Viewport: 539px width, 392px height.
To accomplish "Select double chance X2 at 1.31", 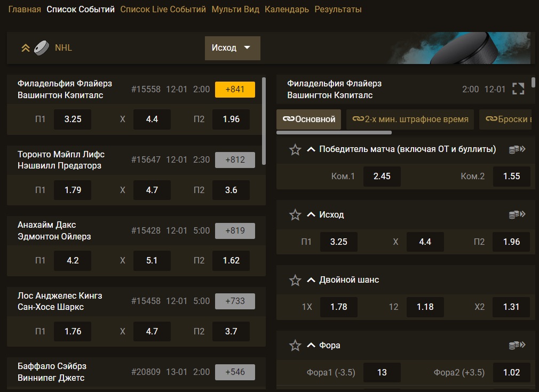I will 511,307.
